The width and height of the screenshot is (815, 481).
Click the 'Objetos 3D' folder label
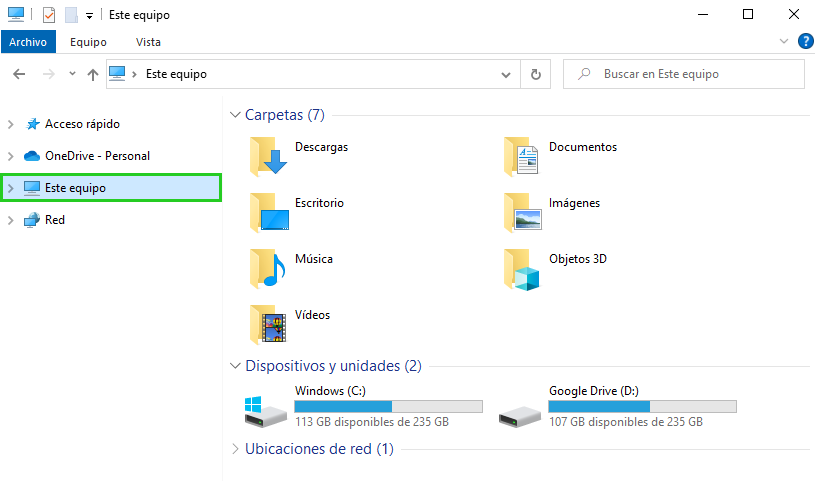(x=577, y=259)
